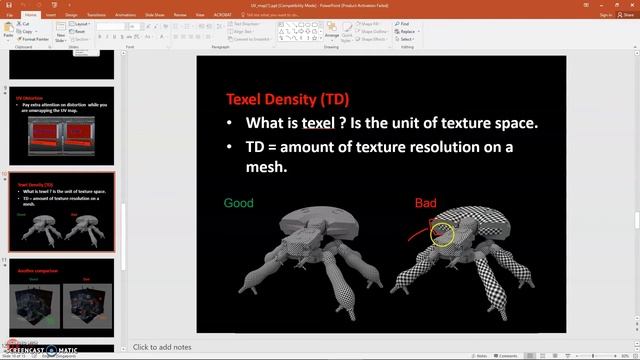Open the ACROBAT tab

point(222,15)
